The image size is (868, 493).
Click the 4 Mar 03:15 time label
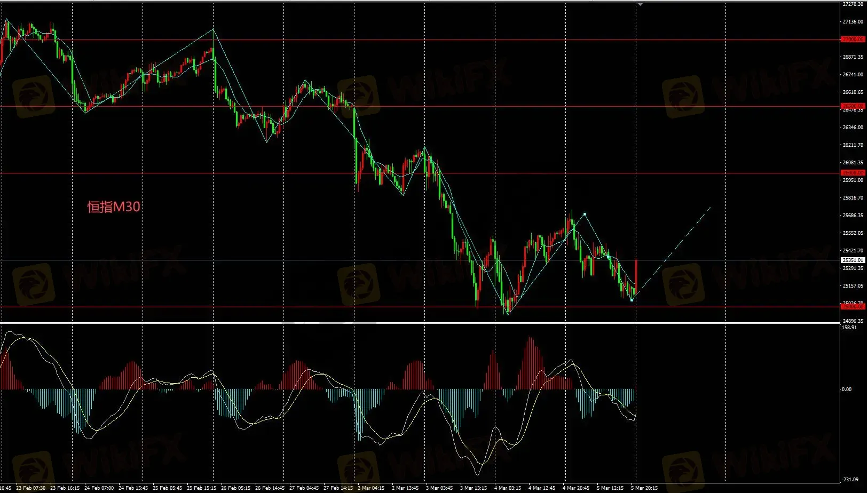point(508,488)
